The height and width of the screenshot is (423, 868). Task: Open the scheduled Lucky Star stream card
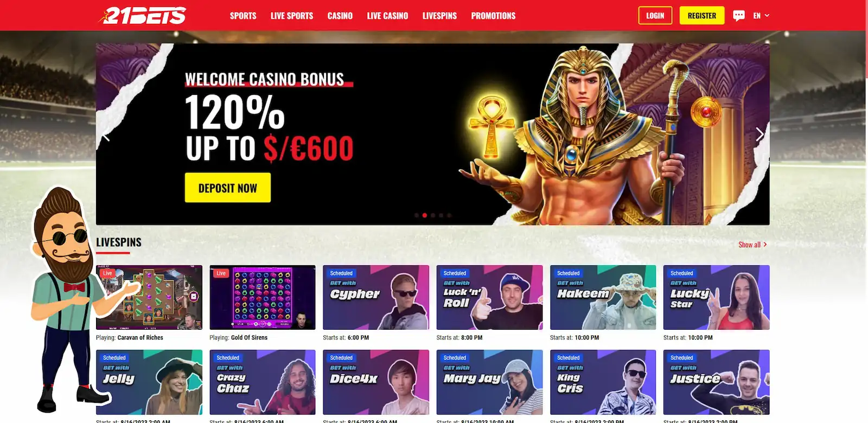[717, 297]
